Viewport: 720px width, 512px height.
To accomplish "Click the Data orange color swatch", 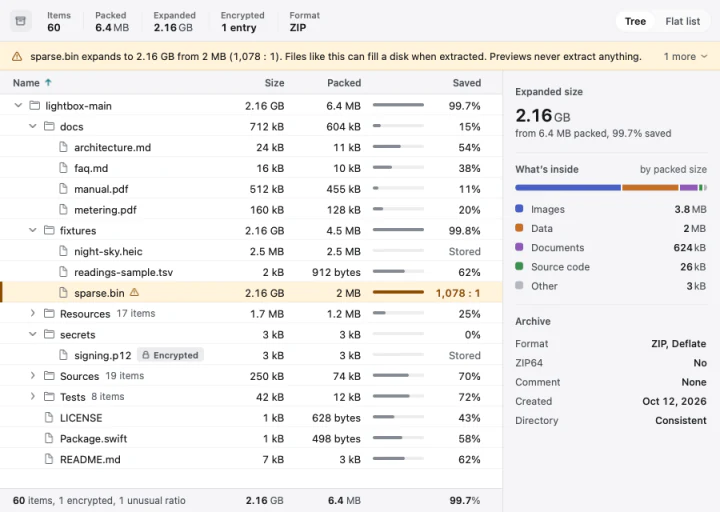I will tap(519, 228).
